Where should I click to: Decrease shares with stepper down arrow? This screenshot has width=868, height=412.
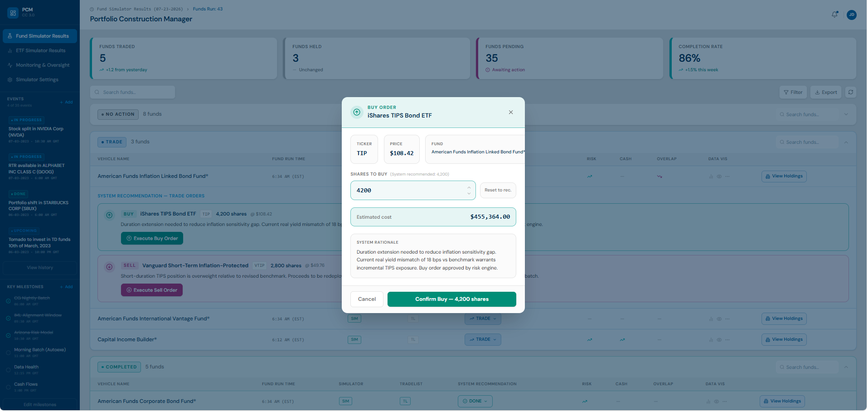click(x=469, y=194)
